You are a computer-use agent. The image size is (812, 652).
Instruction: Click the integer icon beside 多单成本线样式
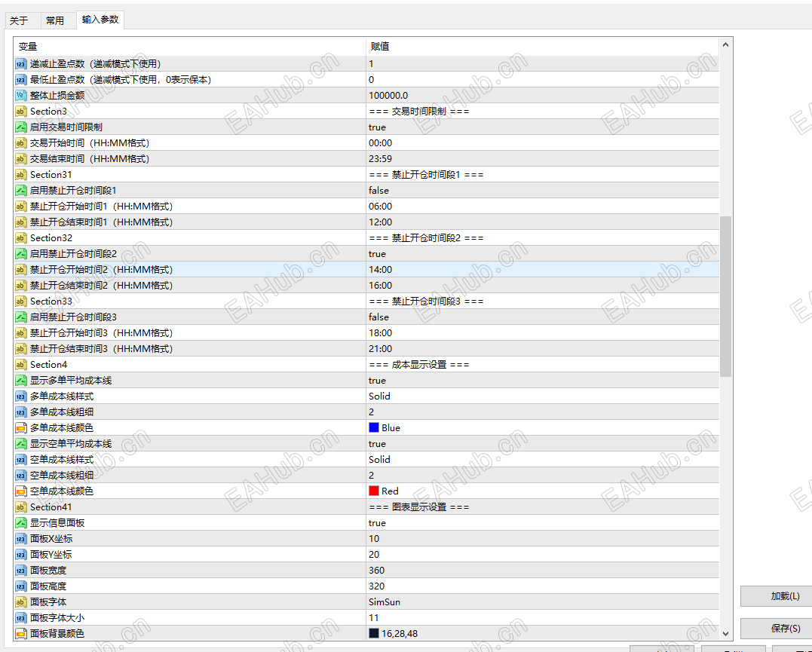pyautogui.click(x=20, y=396)
